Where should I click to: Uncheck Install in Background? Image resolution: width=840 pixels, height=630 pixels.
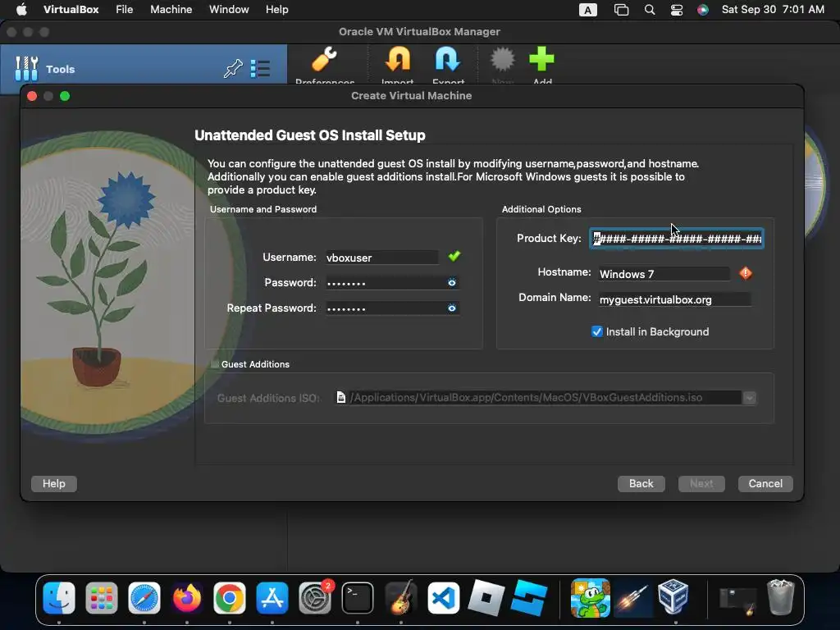coord(597,331)
